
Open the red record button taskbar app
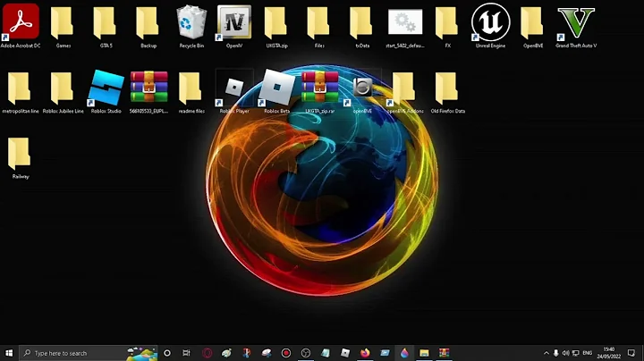(x=286, y=353)
